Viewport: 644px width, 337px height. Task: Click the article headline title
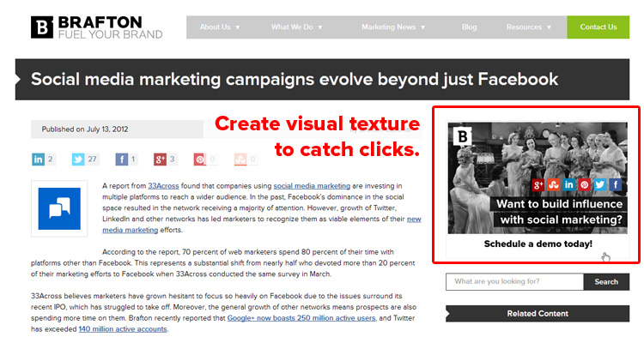[295, 79]
